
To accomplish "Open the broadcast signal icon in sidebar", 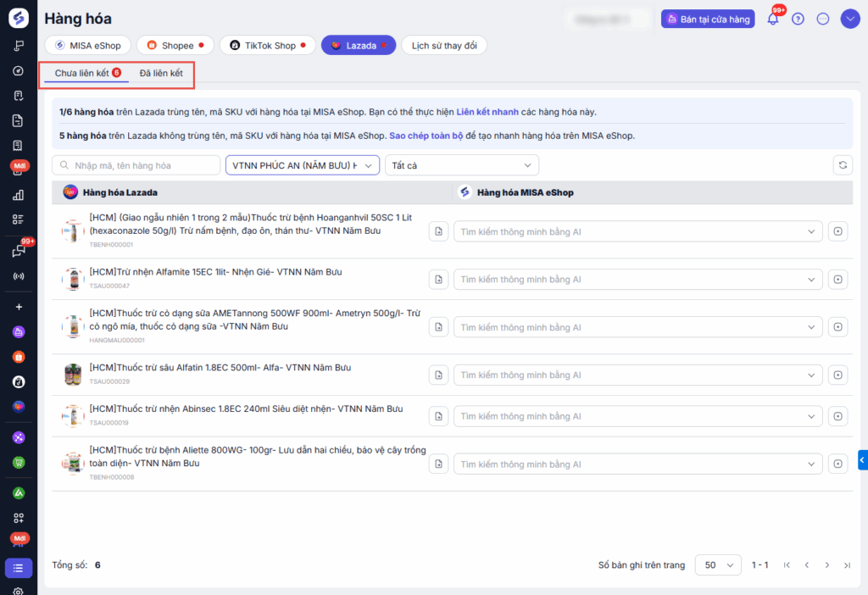I will (x=19, y=276).
